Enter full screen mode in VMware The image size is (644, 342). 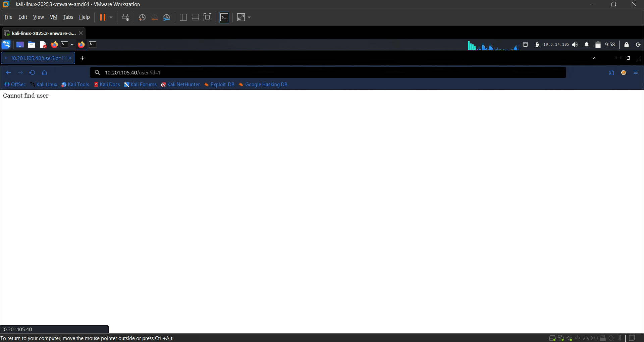click(208, 17)
